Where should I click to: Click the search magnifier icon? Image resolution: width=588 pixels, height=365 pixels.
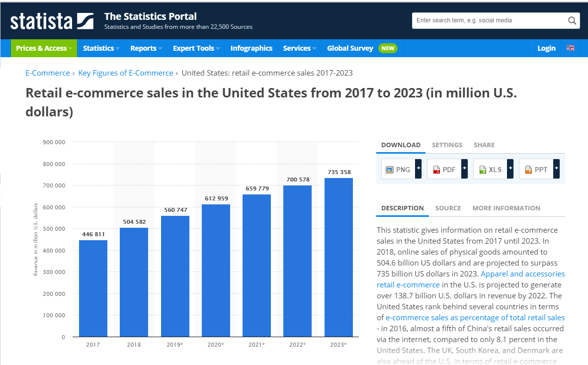click(x=572, y=20)
